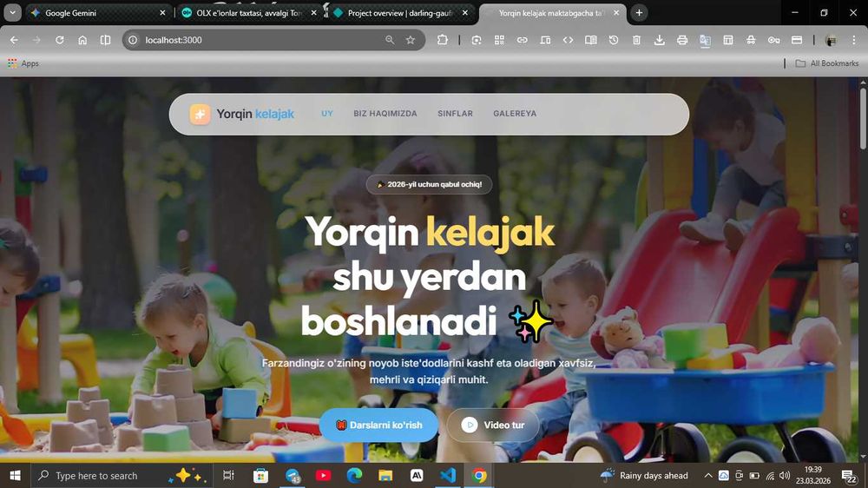Open Chrome three-dot menu
The height and width of the screenshot is (488, 868).
point(853,40)
